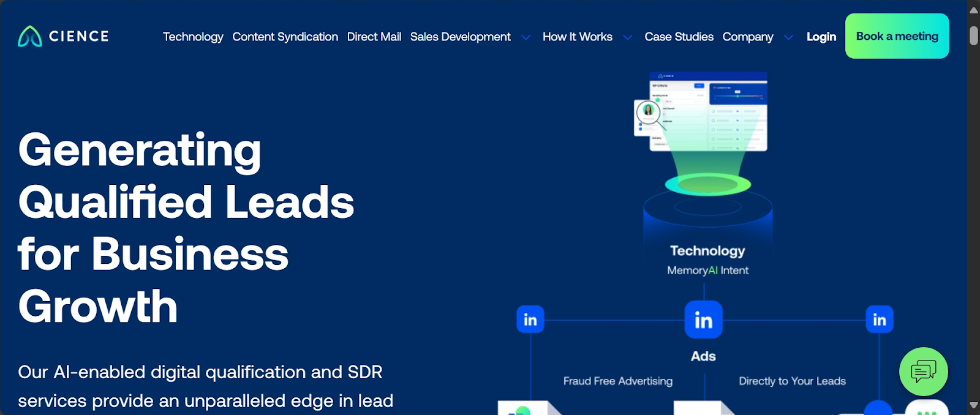Click the scrollbar down arrow
The image size is (980, 415).
click(x=973, y=405)
